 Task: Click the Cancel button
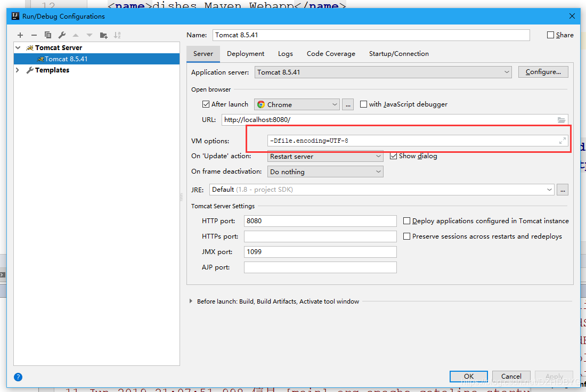(x=511, y=377)
